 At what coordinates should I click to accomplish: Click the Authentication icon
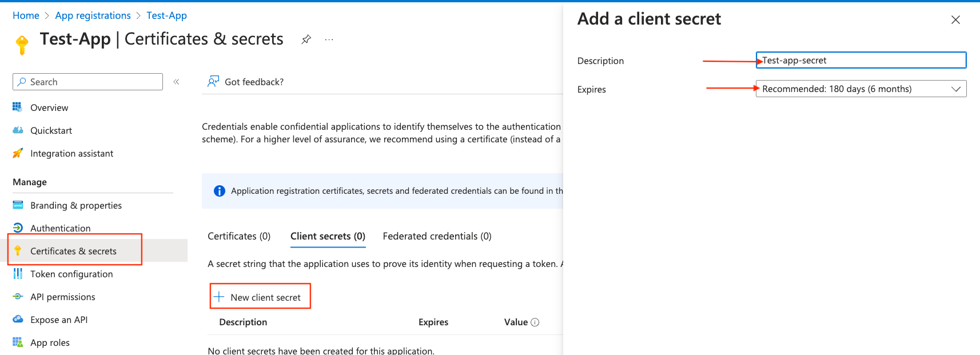click(x=18, y=228)
